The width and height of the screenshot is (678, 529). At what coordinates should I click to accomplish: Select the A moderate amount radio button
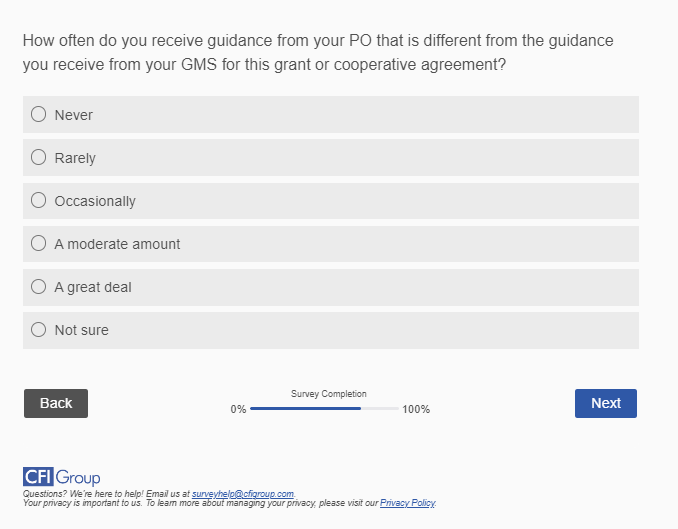(x=39, y=243)
